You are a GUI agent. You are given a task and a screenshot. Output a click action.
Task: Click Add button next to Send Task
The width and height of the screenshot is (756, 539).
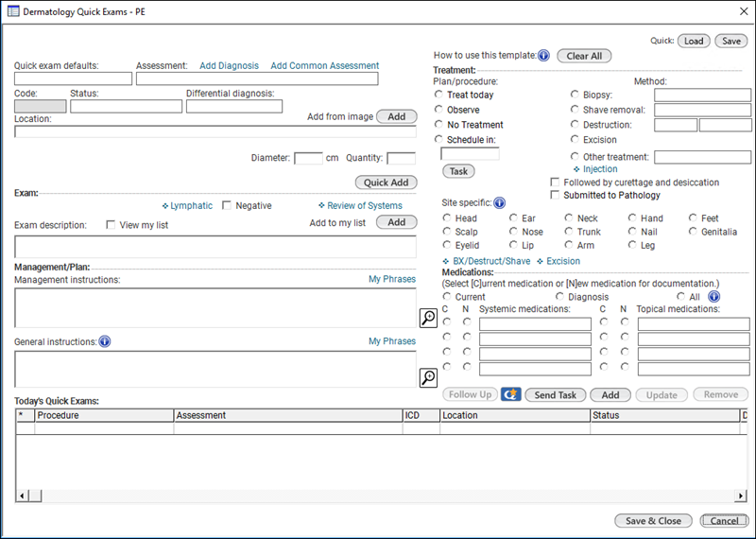610,394
